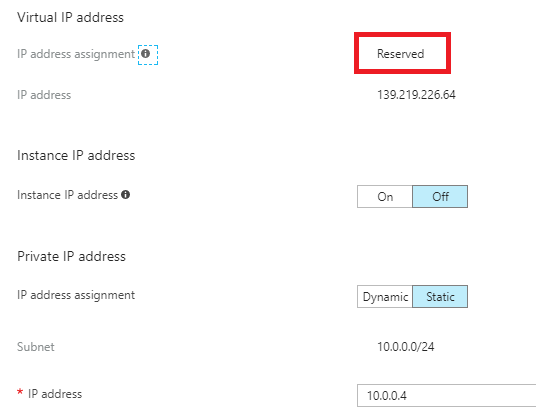
Task: Click the virtual IP 139.219.226.64
Action: coord(416,95)
